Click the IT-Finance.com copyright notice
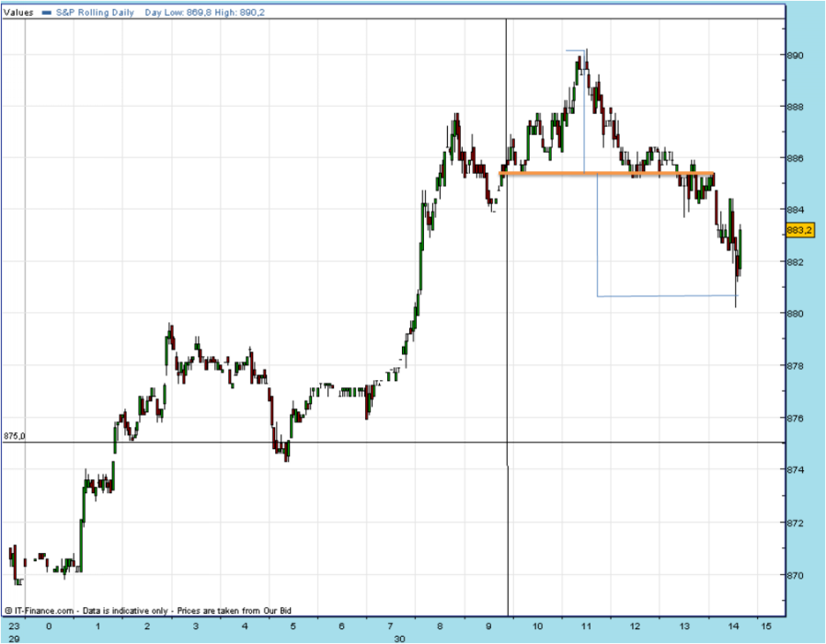 coord(39,610)
